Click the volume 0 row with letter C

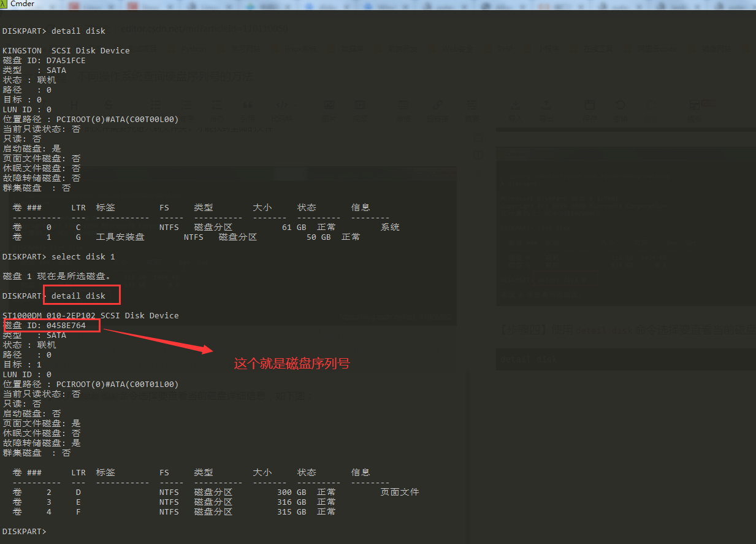point(206,227)
